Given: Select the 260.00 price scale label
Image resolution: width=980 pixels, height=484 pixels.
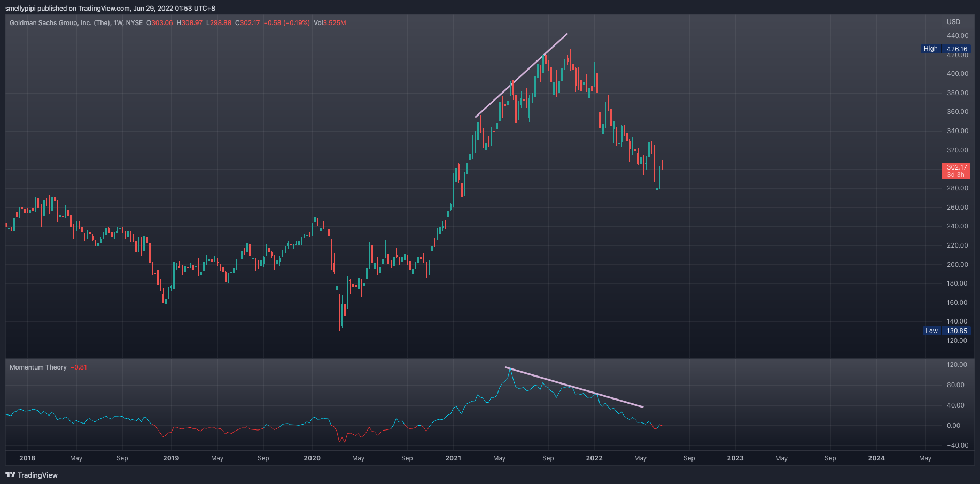Looking at the screenshot, I should (x=958, y=208).
